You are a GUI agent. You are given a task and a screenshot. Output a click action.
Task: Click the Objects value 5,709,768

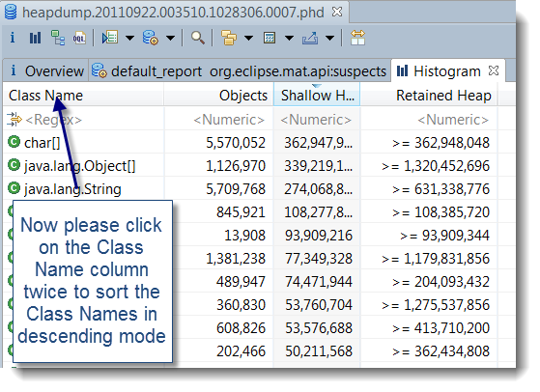coord(236,189)
